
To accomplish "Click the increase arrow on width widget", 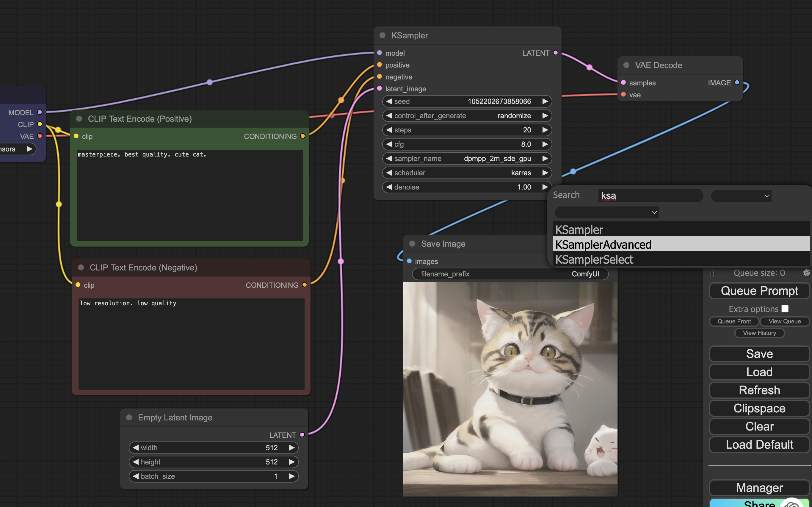I will click(291, 448).
